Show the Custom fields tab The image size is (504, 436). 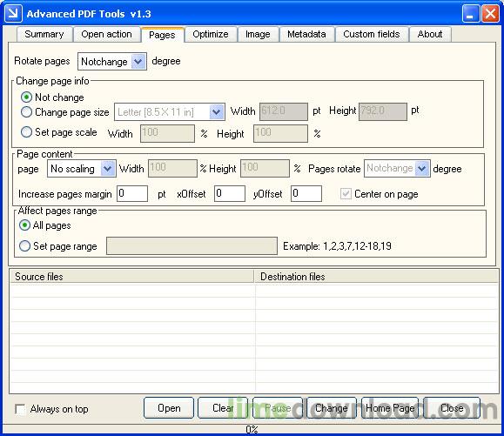(372, 34)
